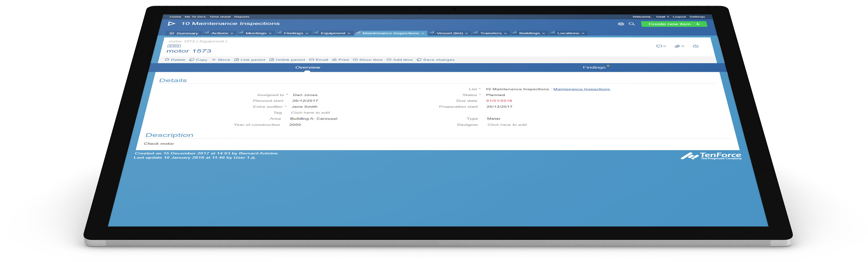The width and height of the screenshot is (868, 262).
Task: Click the Tag field to edit
Action: (310, 112)
